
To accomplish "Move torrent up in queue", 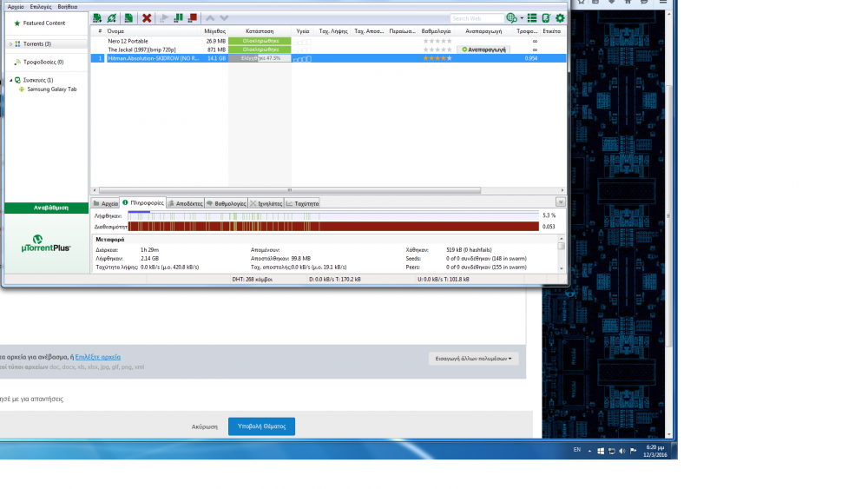I will (210, 18).
